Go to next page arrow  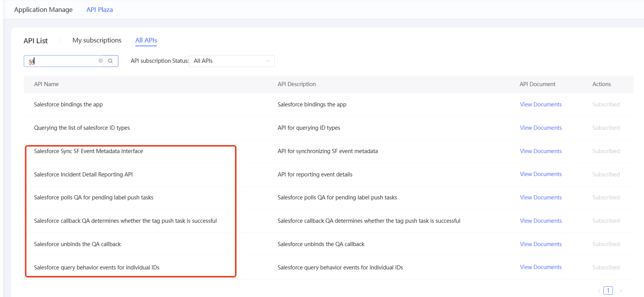(621, 290)
